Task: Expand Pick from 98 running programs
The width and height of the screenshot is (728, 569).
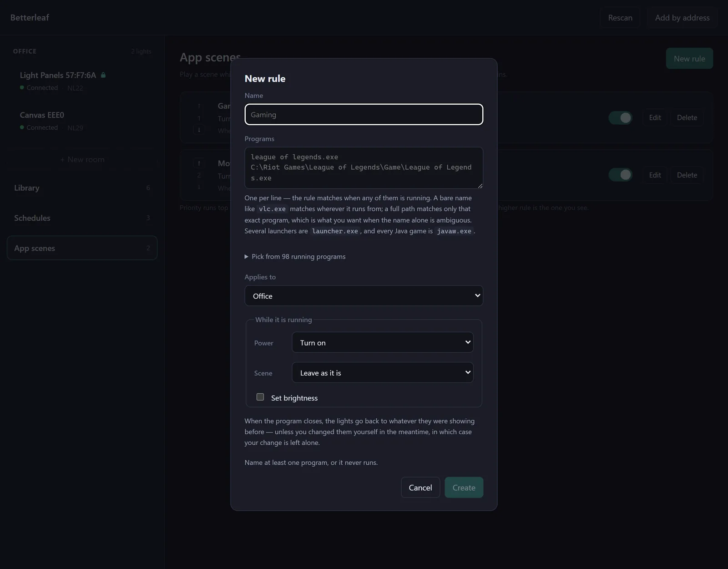Action: click(x=295, y=257)
